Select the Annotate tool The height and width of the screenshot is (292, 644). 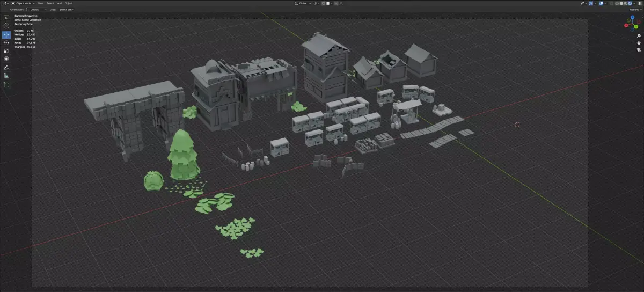tap(6, 68)
